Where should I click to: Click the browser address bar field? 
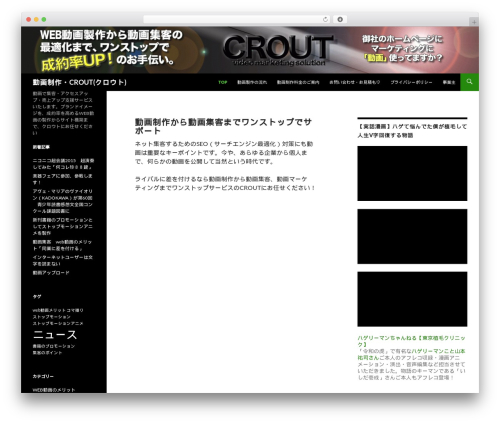coord(237,19)
